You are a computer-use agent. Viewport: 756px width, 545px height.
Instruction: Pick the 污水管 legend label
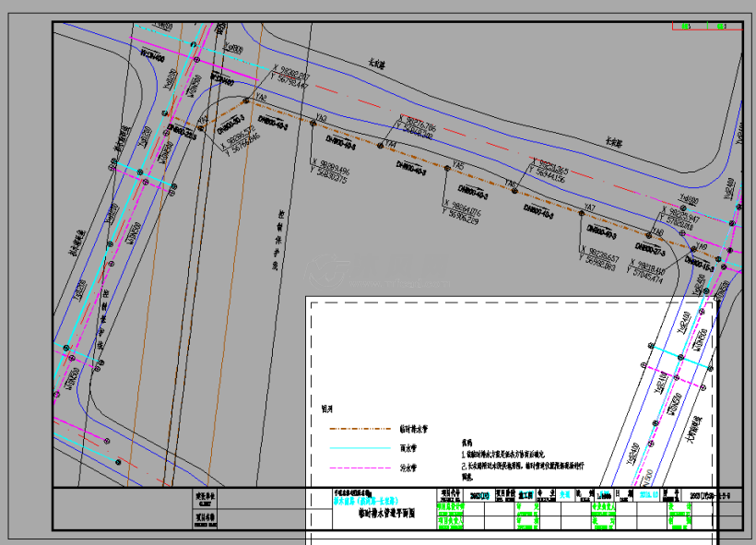(408, 468)
